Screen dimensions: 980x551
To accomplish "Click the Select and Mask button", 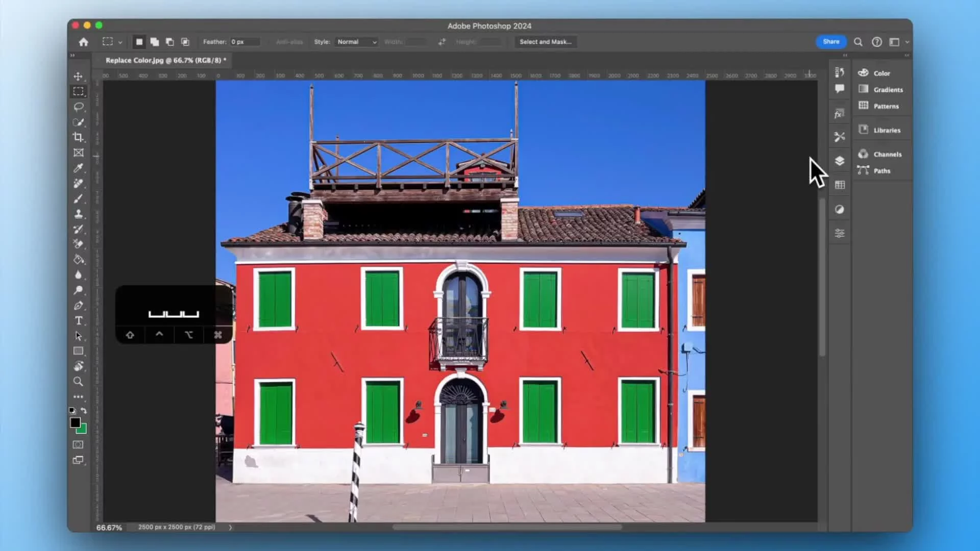I will pos(545,42).
